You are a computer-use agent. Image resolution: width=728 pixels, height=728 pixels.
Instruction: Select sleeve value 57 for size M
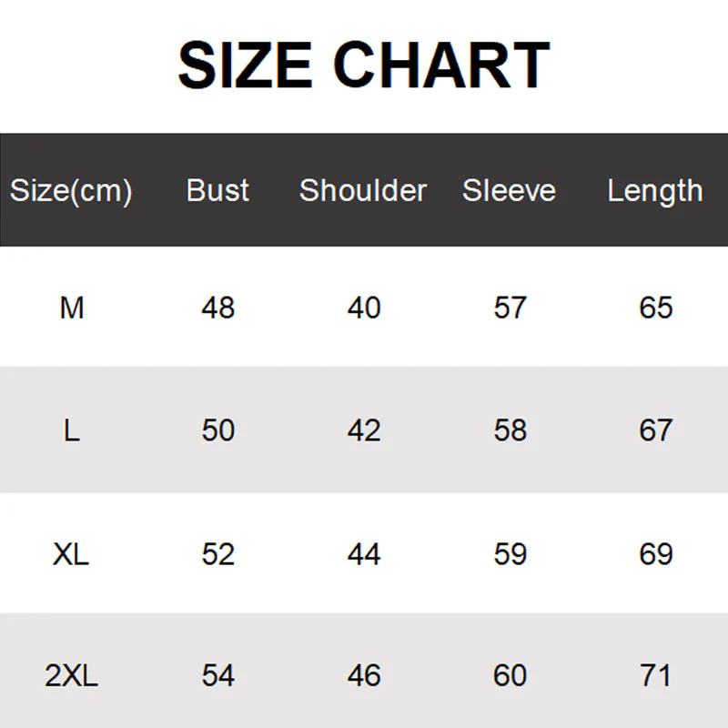point(510,308)
